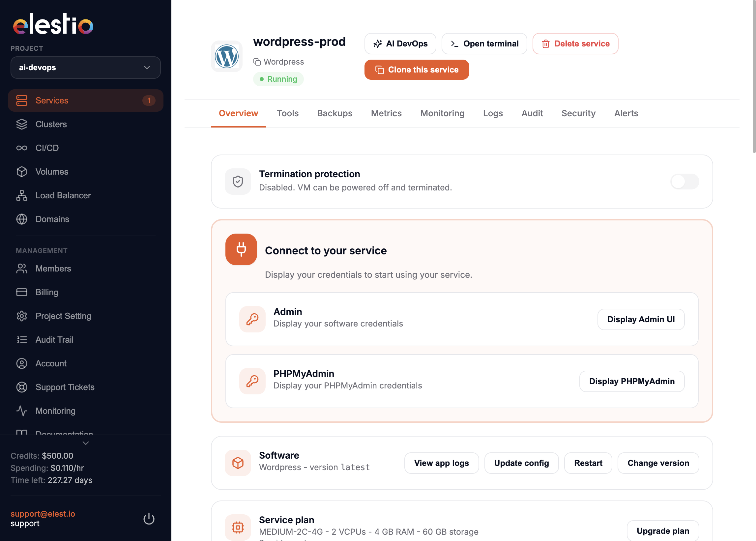Viewport: 756px width, 541px height.
Task: Click the Restart button
Action: coord(588,463)
